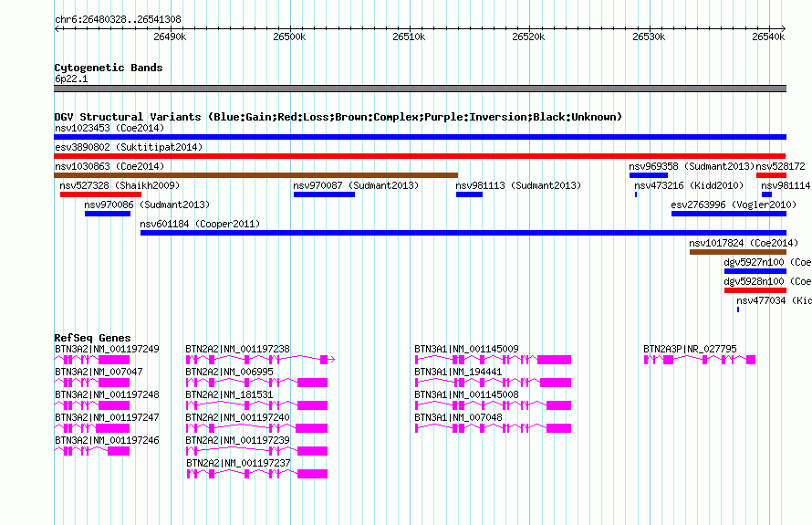Image resolution: width=812 pixels, height=525 pixels.
Task: Open variant nsv970086 (Sudmant2013) label
Action: (147, 205)
